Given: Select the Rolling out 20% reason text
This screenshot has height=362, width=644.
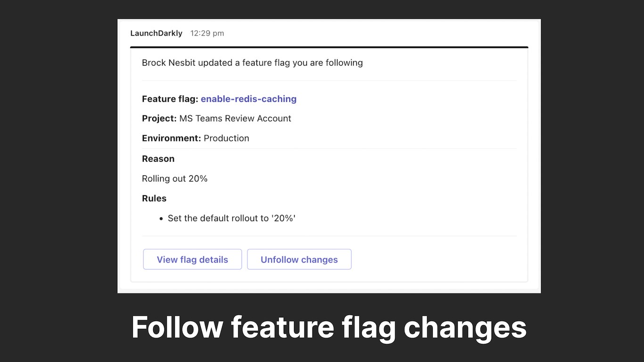Looking at the screenshot, I should pyautogui.click(x=174, y=179).
